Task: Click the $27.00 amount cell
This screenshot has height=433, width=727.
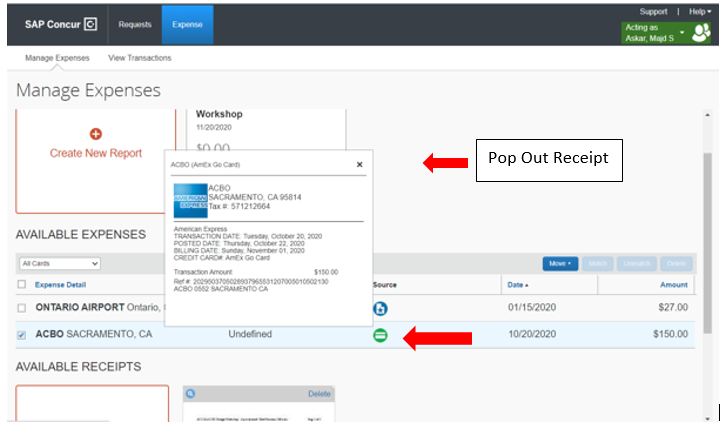Action: (673, 307)
